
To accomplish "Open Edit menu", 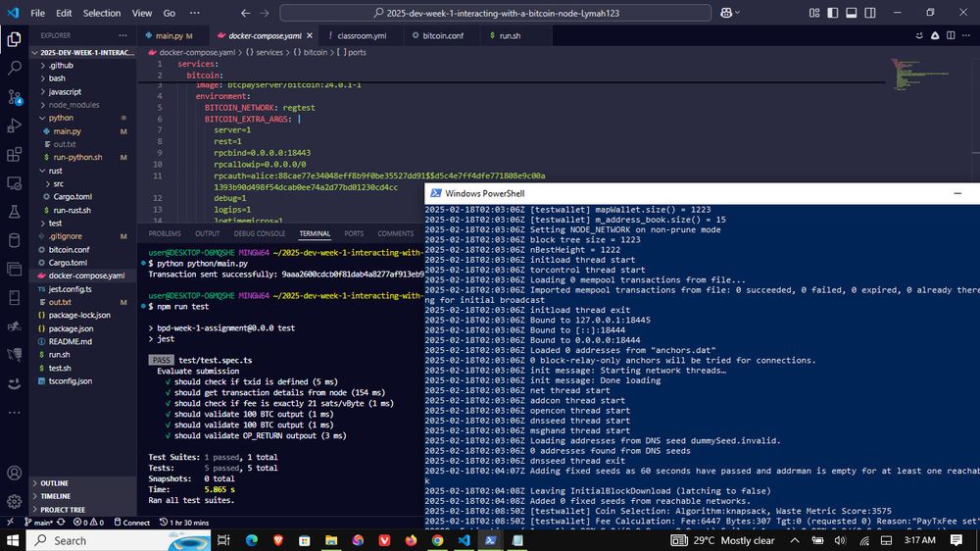I will pos(64,13).
